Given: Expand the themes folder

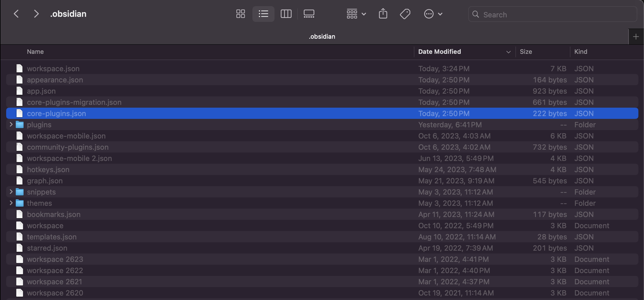Looking at the screenshot, I should 11,203.
